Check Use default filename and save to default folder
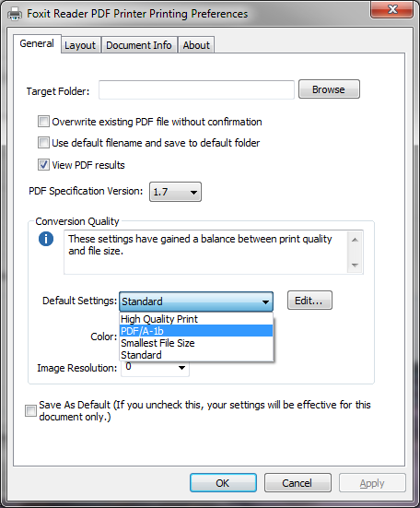This screenshot has width=420, height=508. [43, 143]
